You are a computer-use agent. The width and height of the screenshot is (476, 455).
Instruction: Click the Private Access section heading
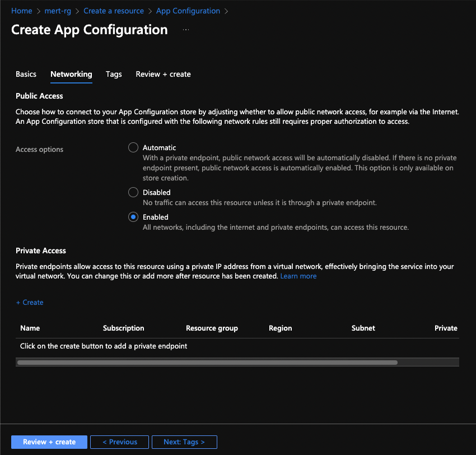41,250
